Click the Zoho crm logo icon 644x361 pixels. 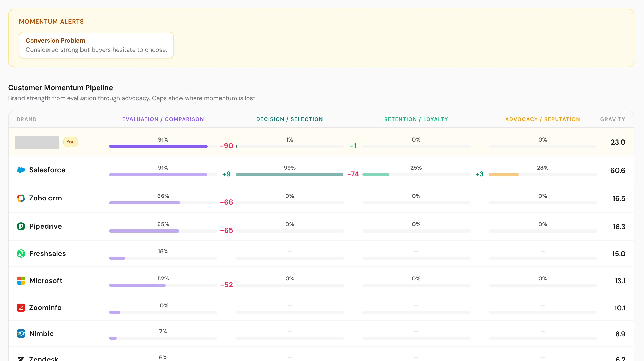[x=21, y=198]
